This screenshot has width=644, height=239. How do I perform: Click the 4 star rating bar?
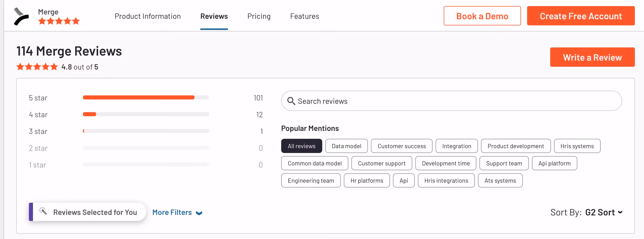[146, 114]
